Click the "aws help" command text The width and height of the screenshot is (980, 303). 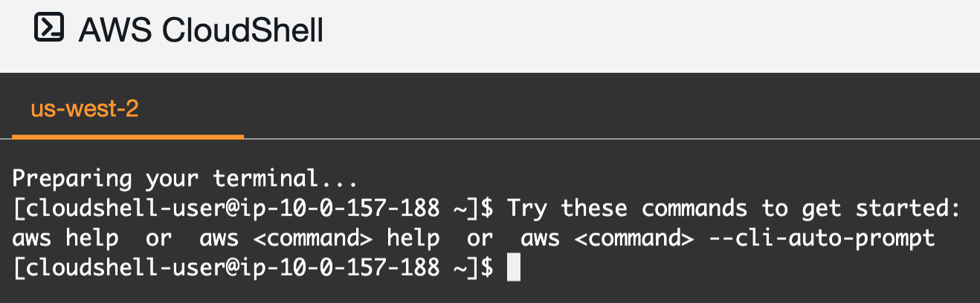point(65,238)
